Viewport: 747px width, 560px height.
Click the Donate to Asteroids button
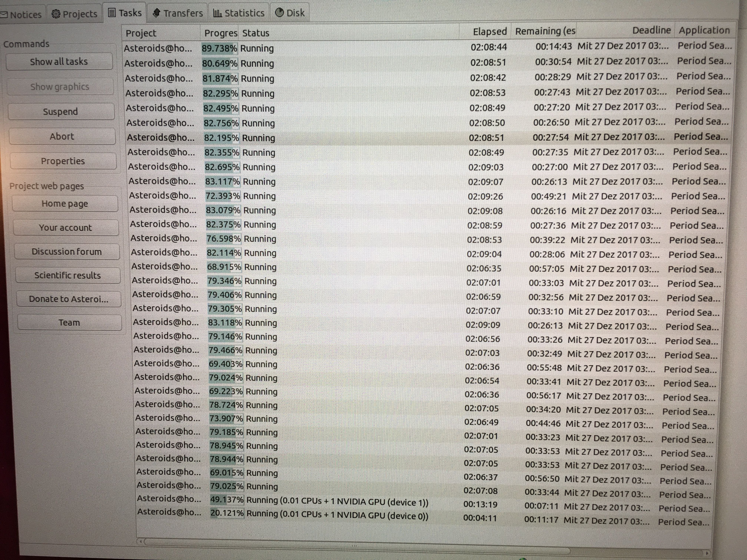click(69, 299)
